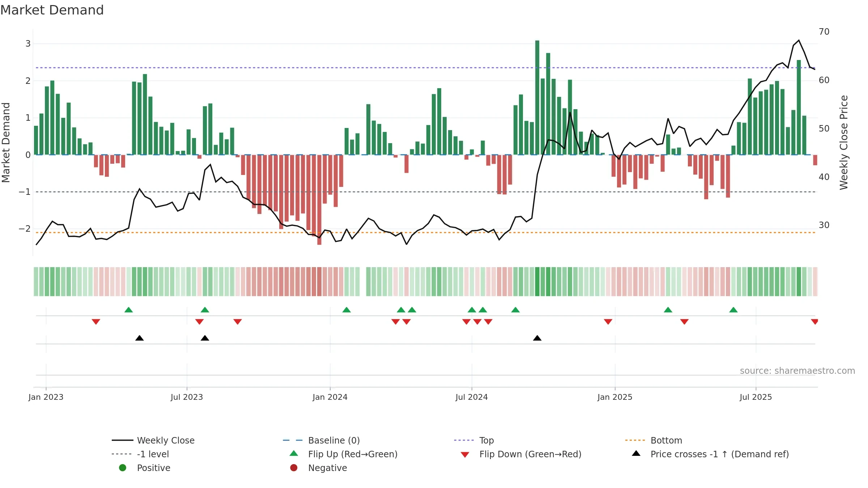Click the darkest red heatmap strip cell
The image size is (868, 488).
[x=319, y=282]
